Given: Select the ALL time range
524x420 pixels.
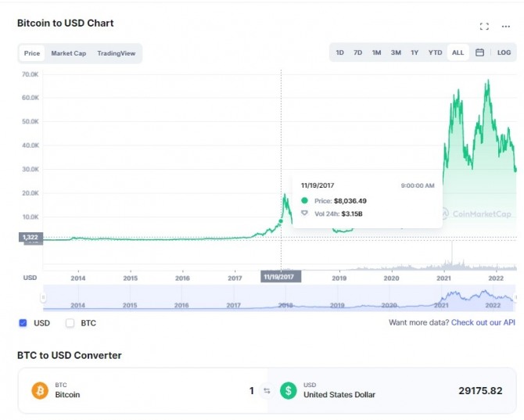Looking at the screenshot, I should pos(458,52).
